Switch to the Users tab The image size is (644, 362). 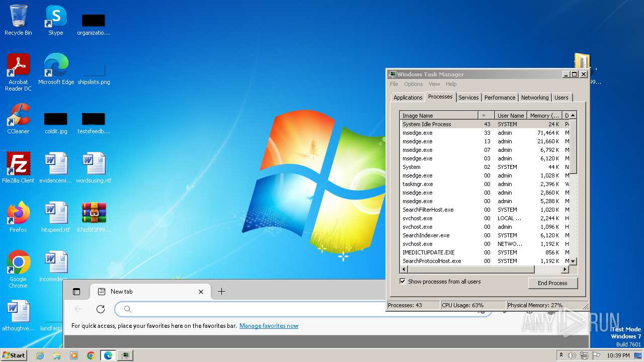[x=561, y=98]
